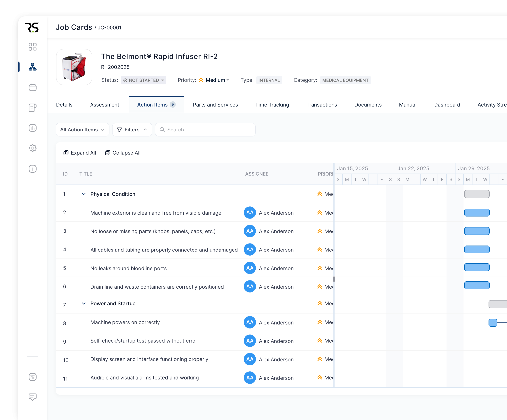
Task: Click the JC-00001 breadcrumb text
Action: tap(109, 28)
